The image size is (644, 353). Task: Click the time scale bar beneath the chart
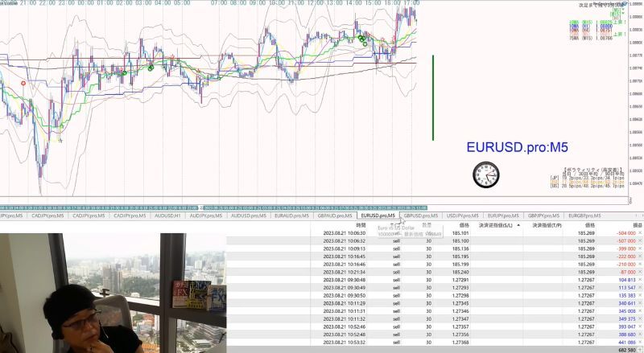point(213,207)
